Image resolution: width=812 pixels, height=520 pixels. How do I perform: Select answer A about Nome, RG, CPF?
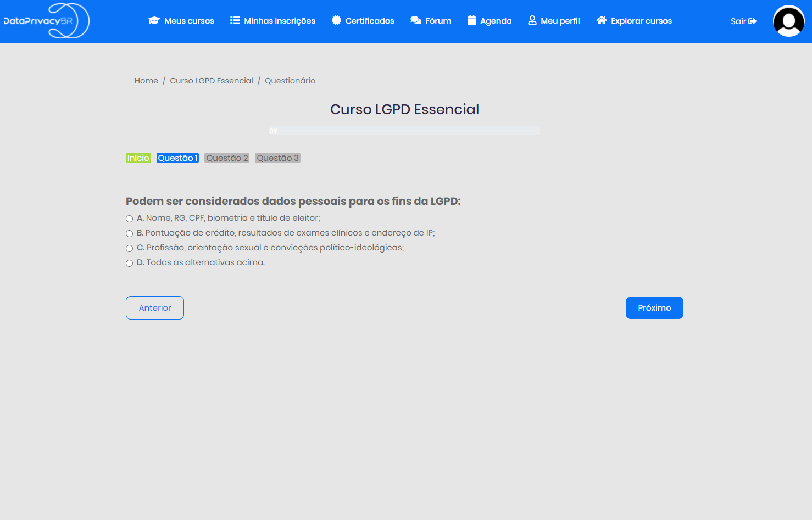[x=130, y=219]
